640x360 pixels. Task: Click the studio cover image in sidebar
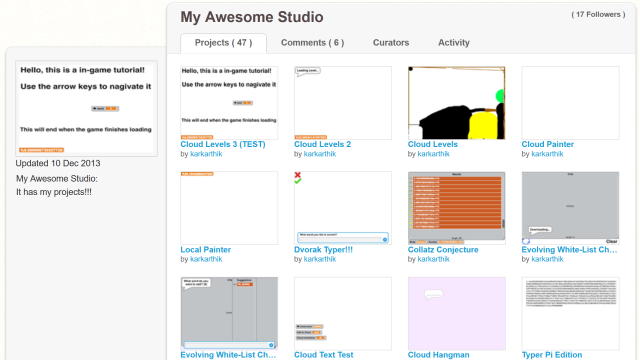(x=87, y=109)
